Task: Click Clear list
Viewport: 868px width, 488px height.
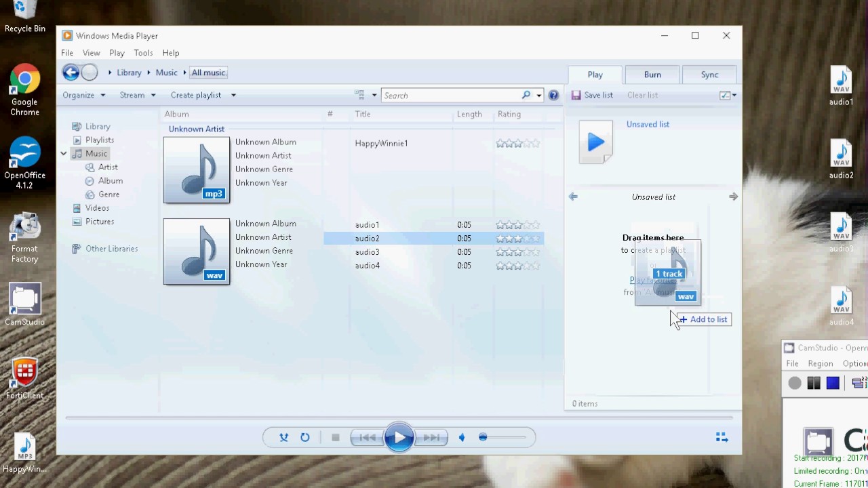Action: 642,96
